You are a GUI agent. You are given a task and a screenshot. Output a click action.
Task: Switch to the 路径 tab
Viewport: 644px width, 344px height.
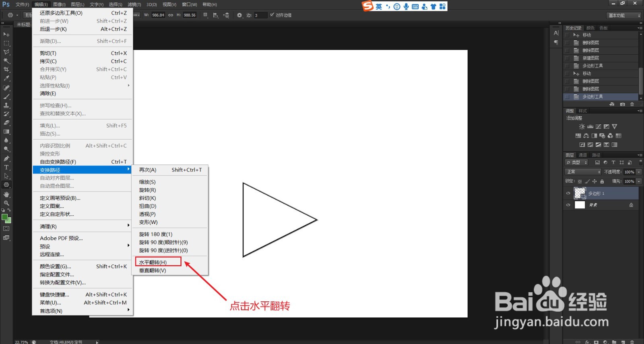tap(596, 155)
